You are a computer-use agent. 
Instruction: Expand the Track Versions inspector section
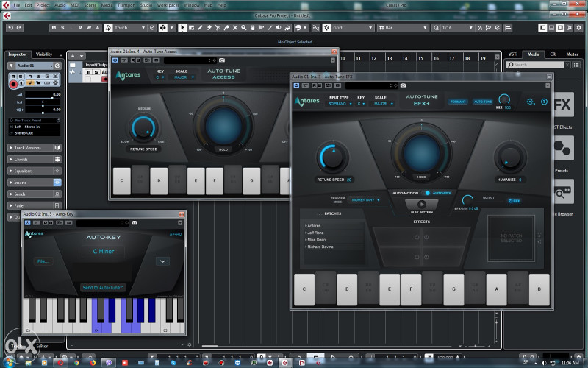tap(35, 148)
